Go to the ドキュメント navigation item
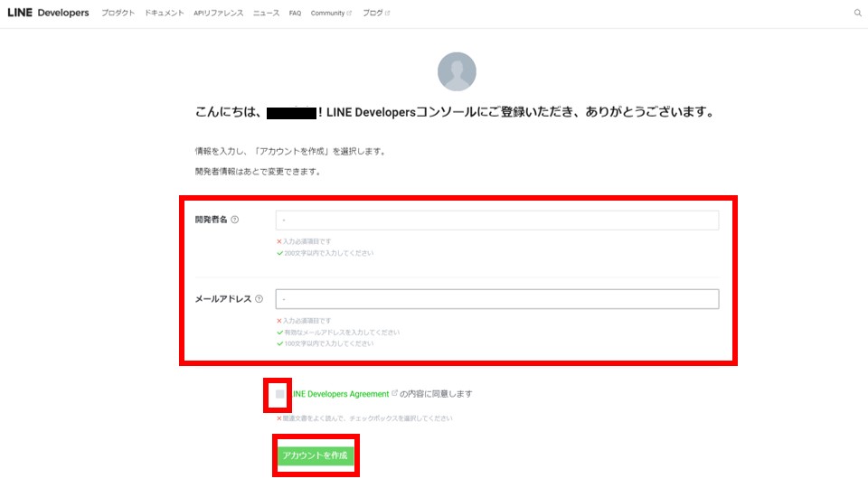The image size is (868, 488). coord(165,14)
